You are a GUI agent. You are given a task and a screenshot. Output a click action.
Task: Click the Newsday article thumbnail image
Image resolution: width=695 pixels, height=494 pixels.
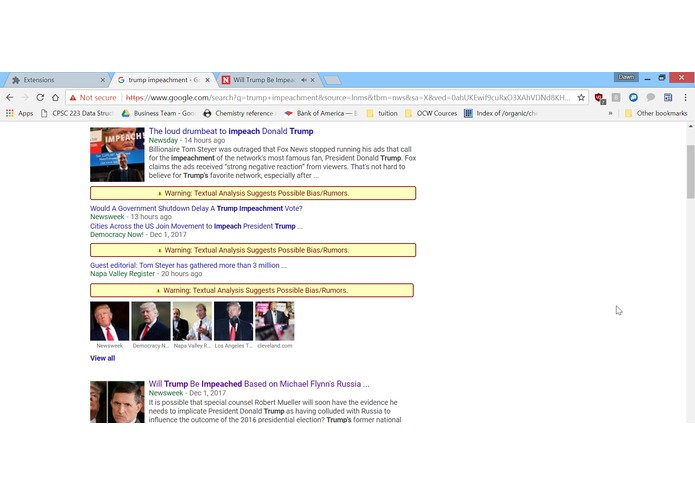(x=117, y=155)
